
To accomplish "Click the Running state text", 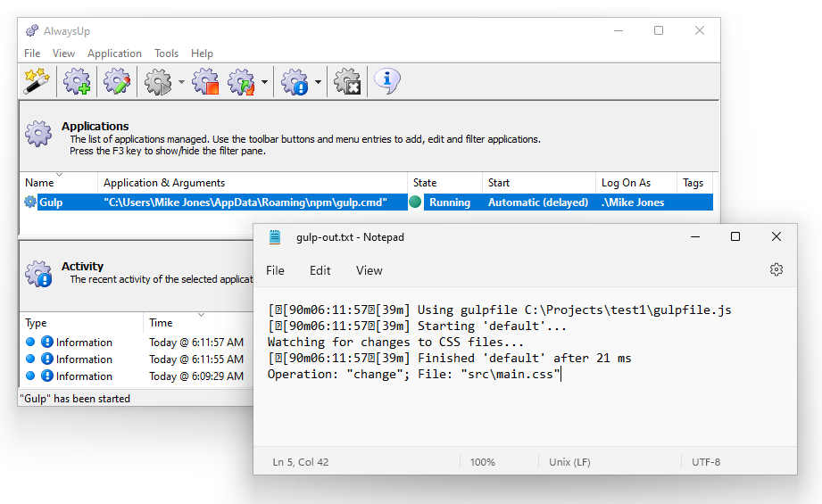I will click(x=450, y=202).
